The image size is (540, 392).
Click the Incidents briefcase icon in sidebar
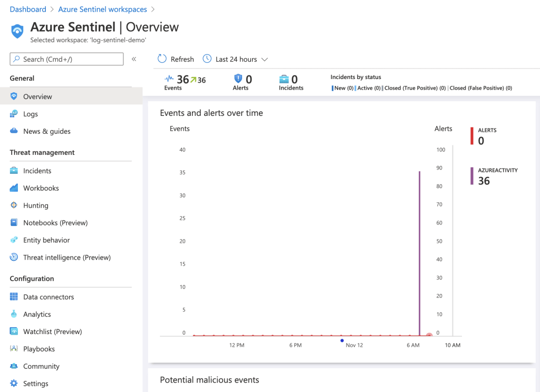[14, 171]
